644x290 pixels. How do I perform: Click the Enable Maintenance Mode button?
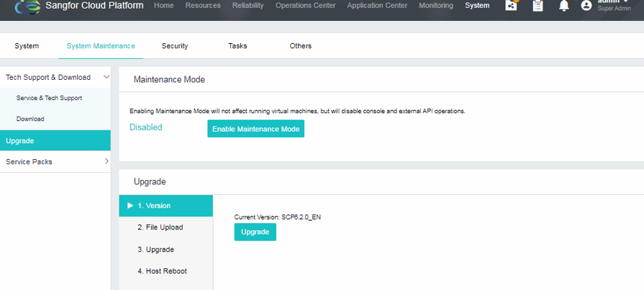point(255,129)
